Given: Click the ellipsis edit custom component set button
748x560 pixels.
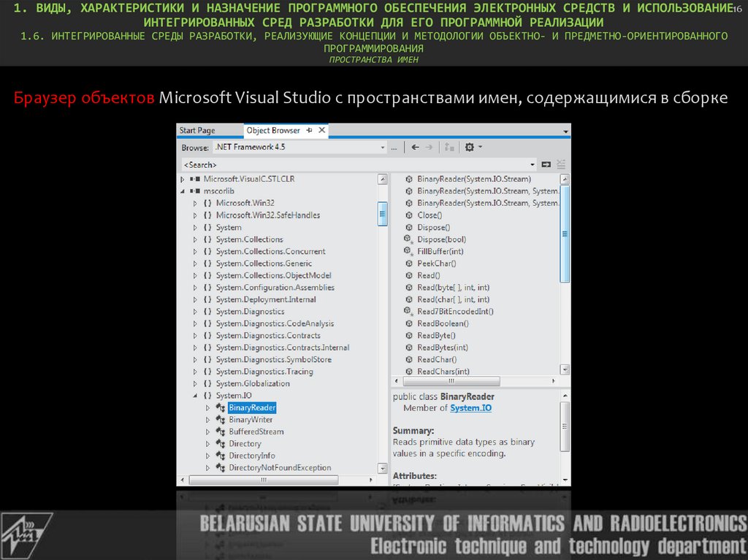Looking at the screenshot, I should coord(394,147).
